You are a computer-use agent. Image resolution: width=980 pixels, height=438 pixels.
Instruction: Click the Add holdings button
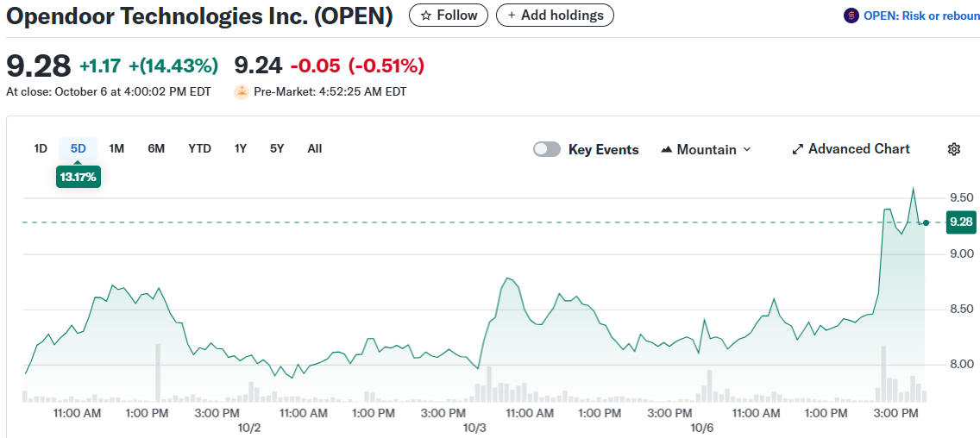tap(556, 16)
